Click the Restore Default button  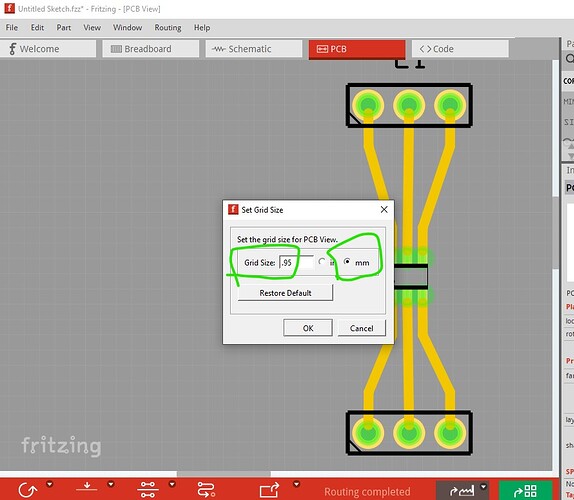(286, 293)
